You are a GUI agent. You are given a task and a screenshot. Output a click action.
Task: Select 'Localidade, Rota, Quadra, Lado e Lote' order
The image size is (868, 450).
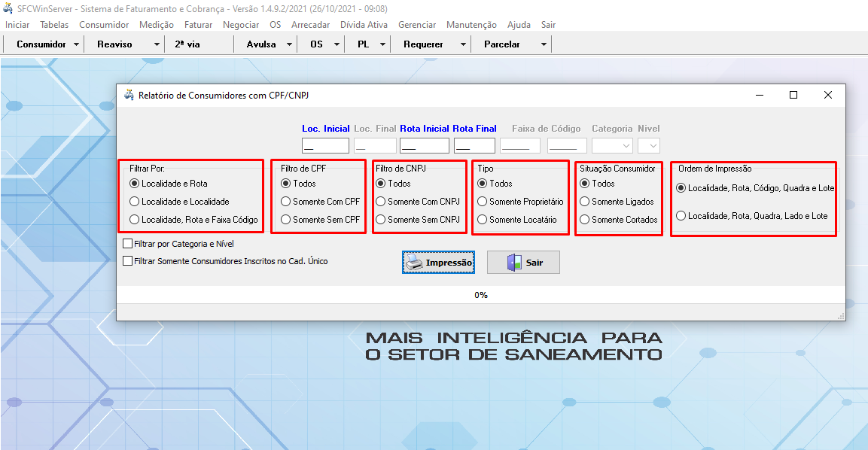point(681,216)
